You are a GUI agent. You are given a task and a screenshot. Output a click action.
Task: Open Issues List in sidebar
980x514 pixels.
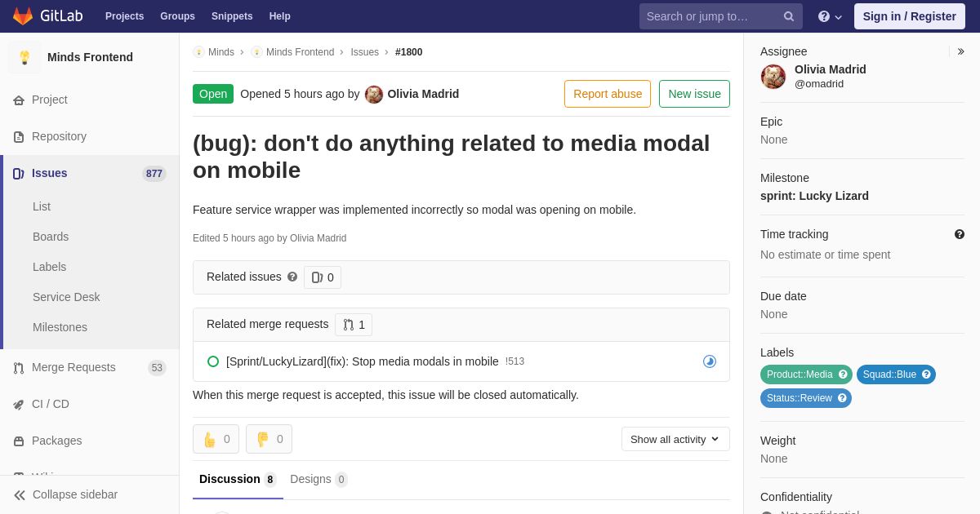pos(42,207)
